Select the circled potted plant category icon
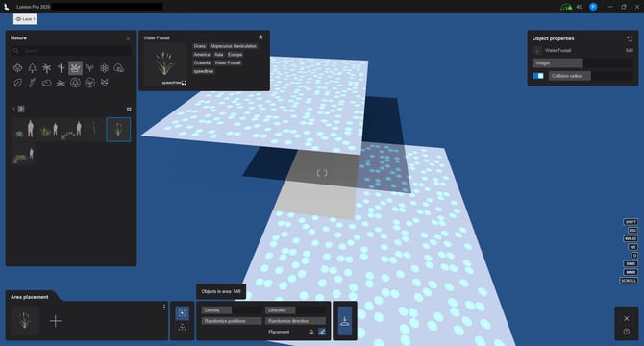This screenshot has height=346, width=644. (90, 83)
